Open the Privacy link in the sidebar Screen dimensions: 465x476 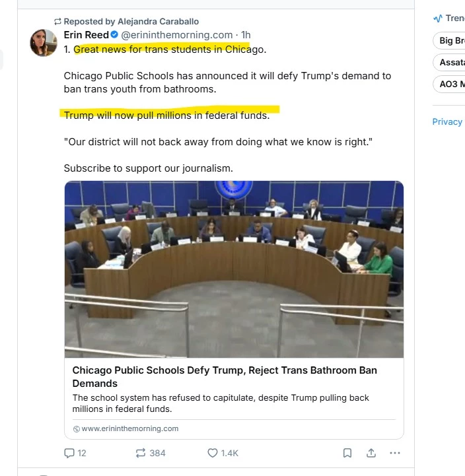[447, 121]
